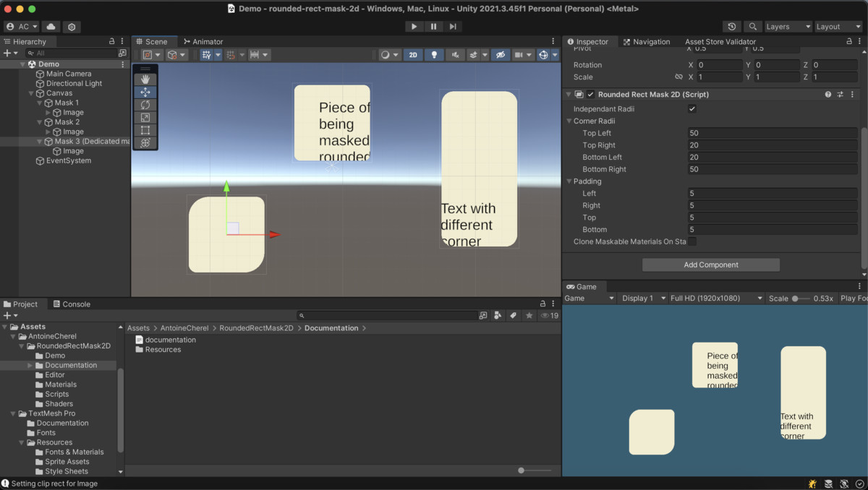Screen dimensions: 868x490
Task: Click the script component help icon
Action: coord(828,95)
